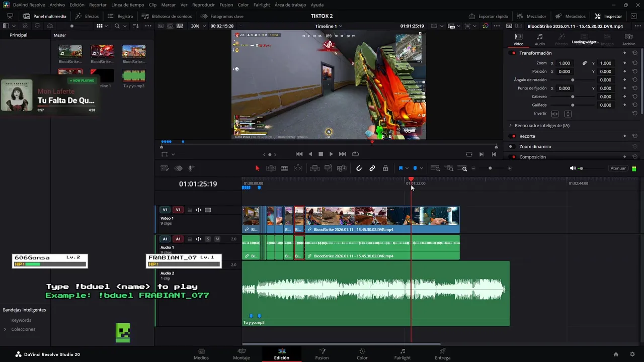The image size is (644, 362).
Task: Add a blue marker at the playhead
Action: (415, 168)
